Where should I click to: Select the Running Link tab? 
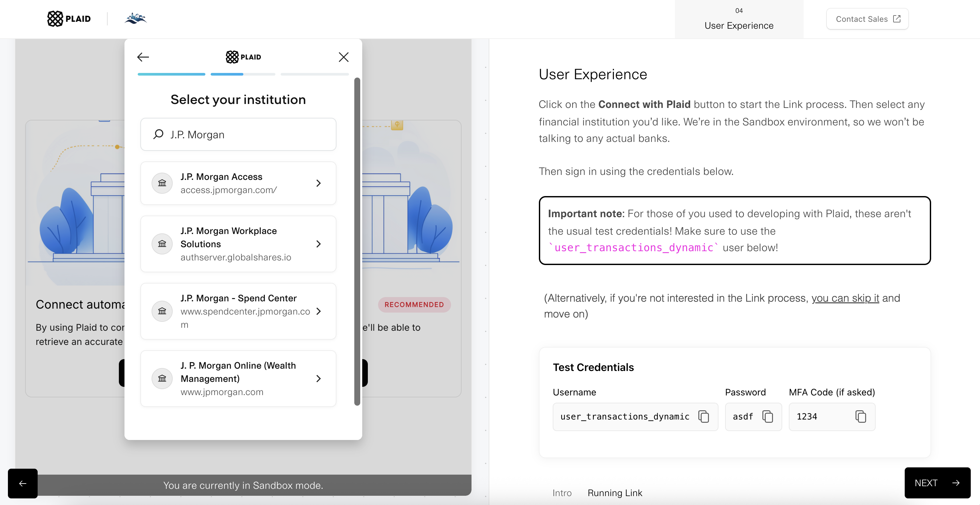pos(615,493)
